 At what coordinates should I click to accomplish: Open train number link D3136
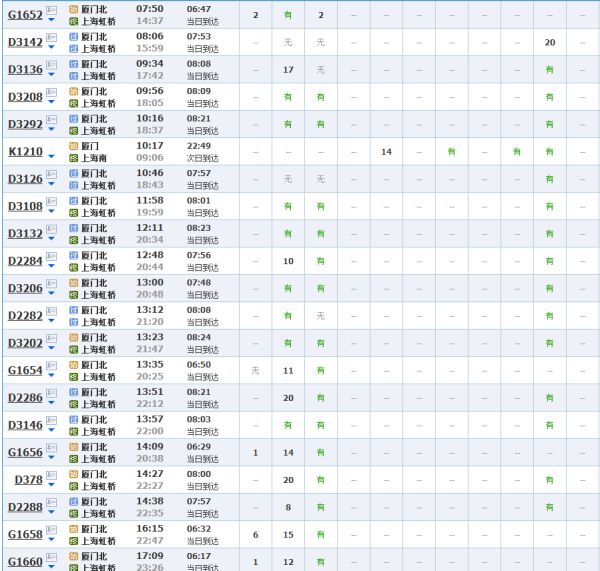pos(25,69)
